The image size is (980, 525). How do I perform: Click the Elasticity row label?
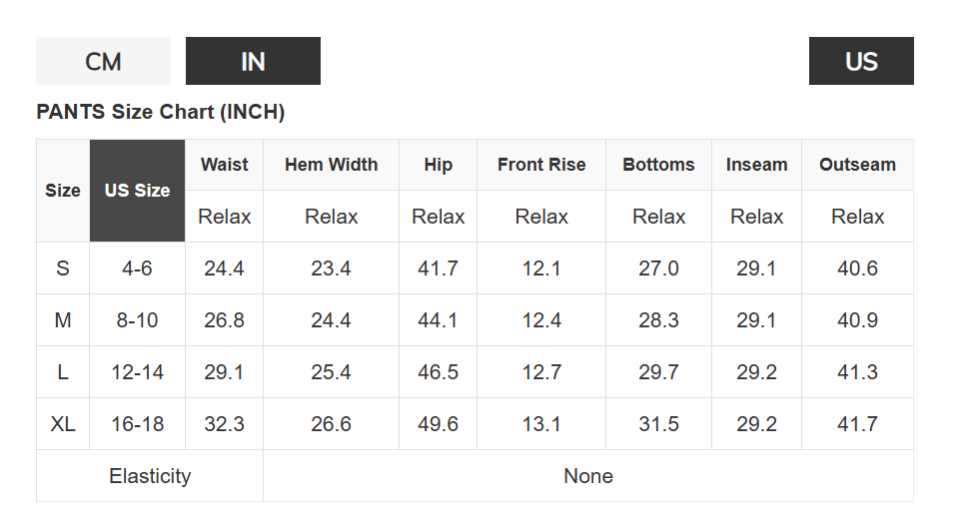point(150,476)
